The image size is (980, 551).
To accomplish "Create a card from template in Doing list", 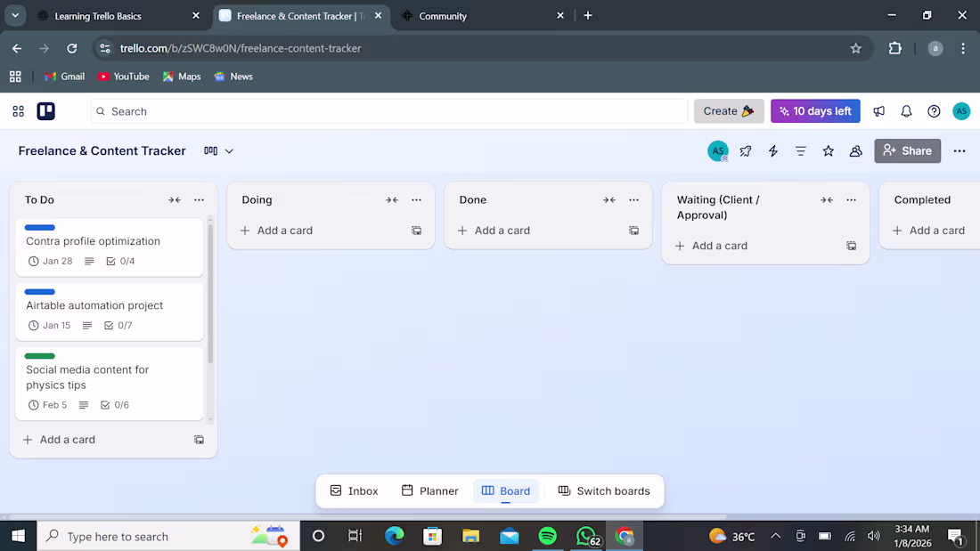I will [x=416, y=230].
